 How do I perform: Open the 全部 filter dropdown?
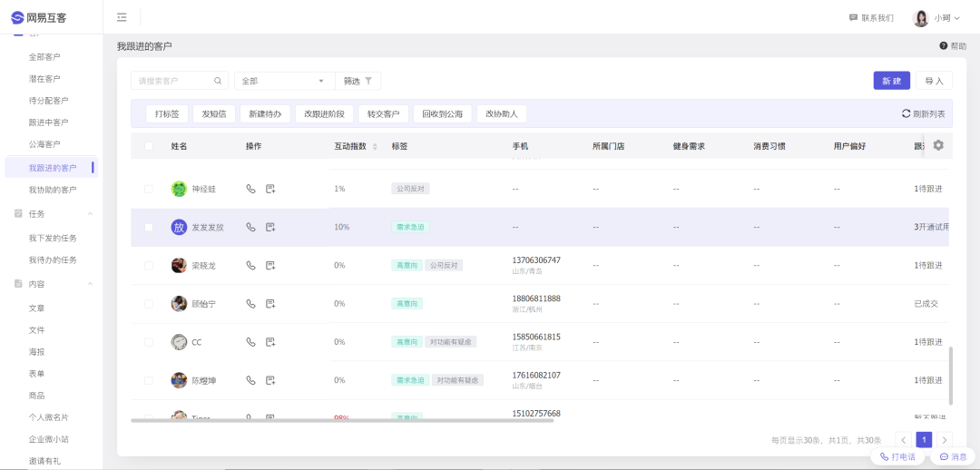pos(284,81)
